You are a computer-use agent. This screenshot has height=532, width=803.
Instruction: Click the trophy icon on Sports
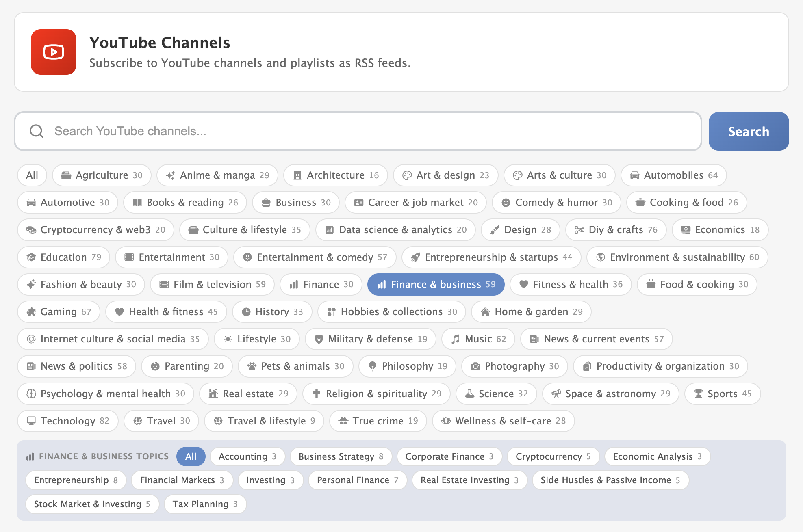698,394
